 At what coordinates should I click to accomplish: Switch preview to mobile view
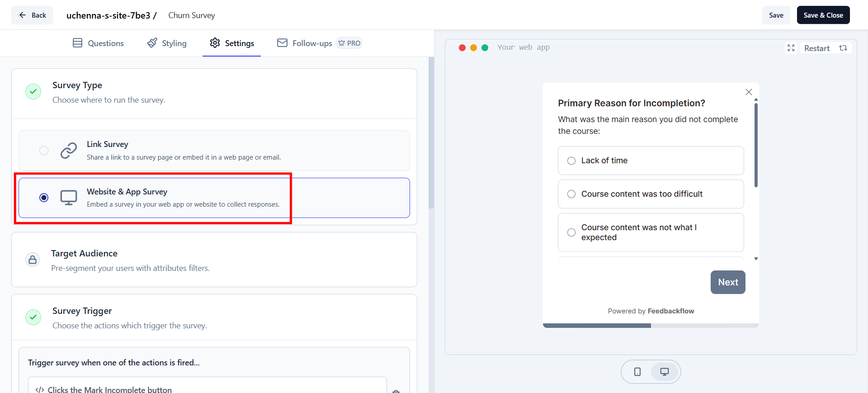[637, 372]
